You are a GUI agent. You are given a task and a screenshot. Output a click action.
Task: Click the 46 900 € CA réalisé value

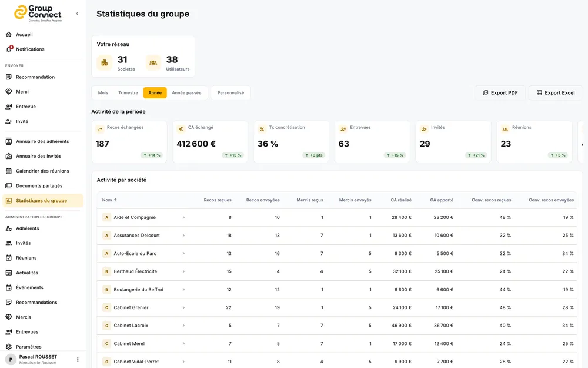(401, 326)
